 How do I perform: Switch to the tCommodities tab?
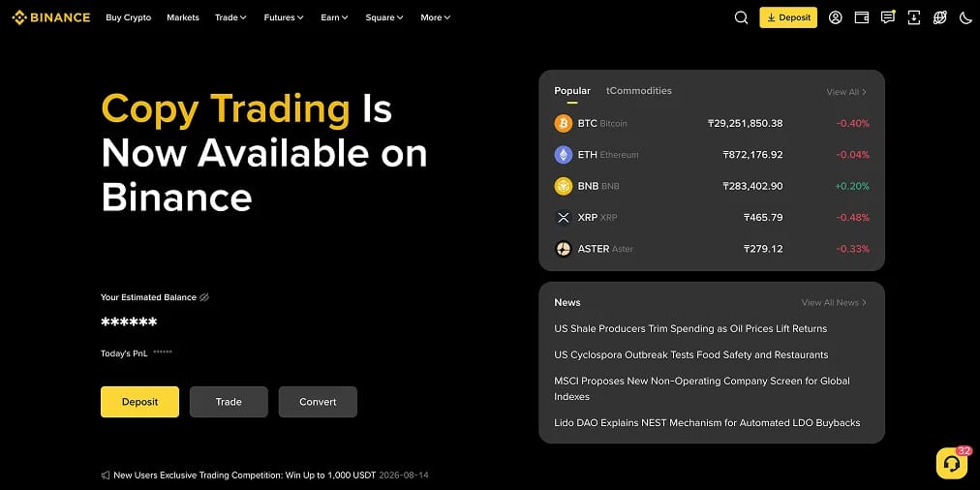tap(639, 91)
